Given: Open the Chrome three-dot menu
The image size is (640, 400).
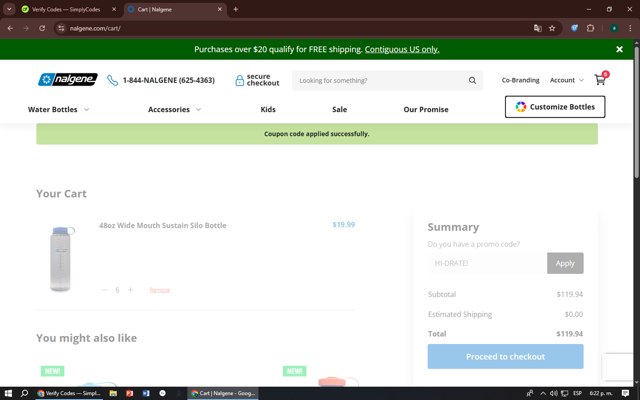Looking at the screenshot, I should pos(630,28).
